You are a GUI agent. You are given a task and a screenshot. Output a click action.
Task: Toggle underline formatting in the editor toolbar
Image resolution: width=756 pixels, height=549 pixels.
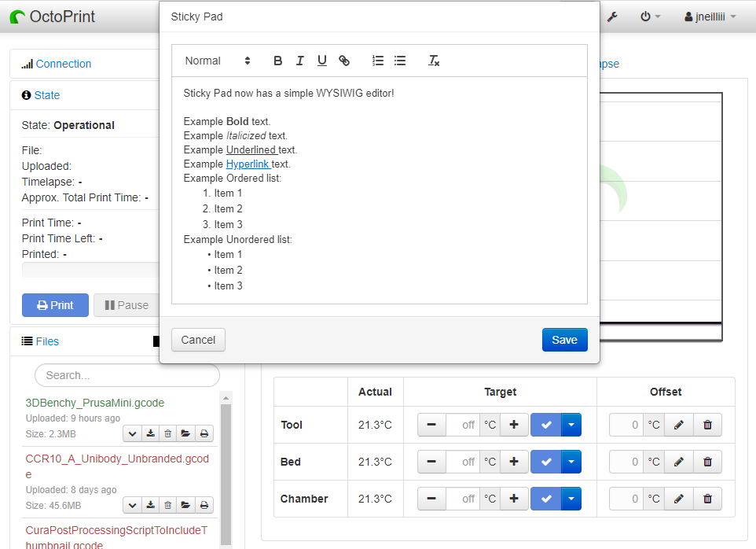click(x=322, y=61)
